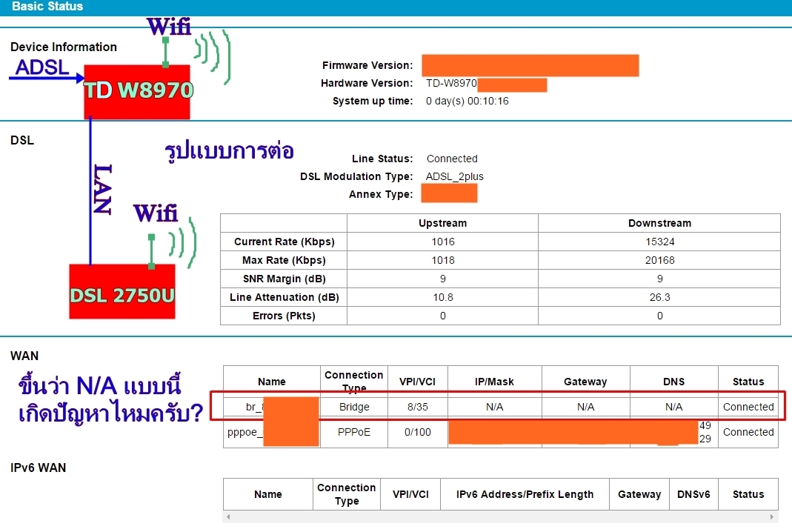Select the "SNR Margin (dB)" row label
The image size is (792, 532).
[284, 279]
